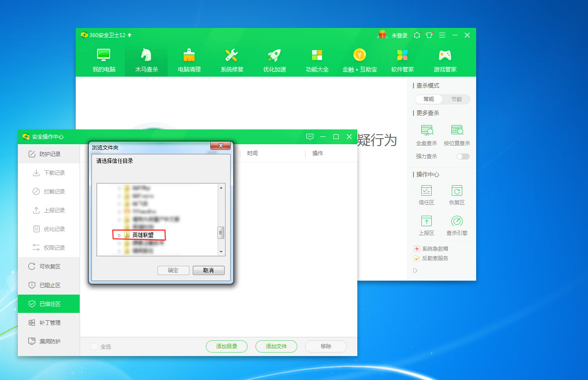The height and width of the screenshot is (380, 588).
Task: Open 上报区 in 操作中心 panel
Action: 427,225
